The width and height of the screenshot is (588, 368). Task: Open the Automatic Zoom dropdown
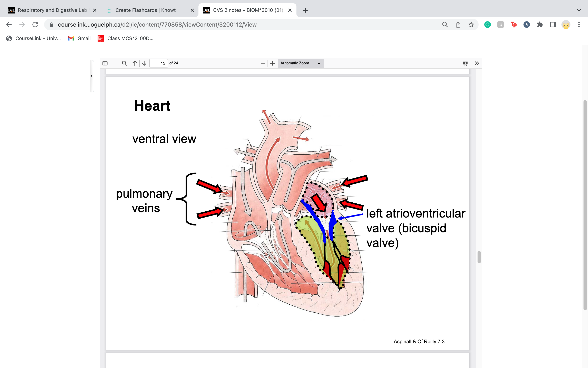[x=301, y=63]
